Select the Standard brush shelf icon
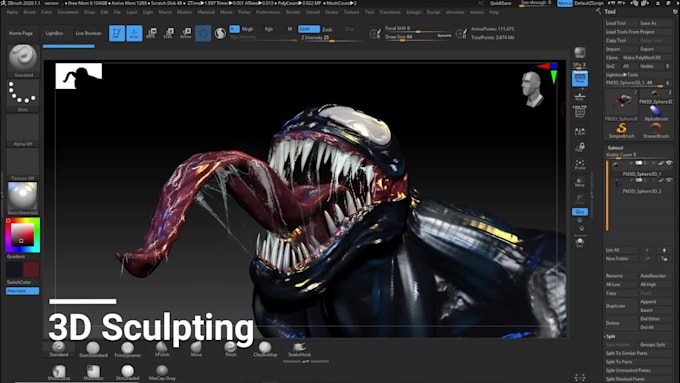 [x=59, y=349]
